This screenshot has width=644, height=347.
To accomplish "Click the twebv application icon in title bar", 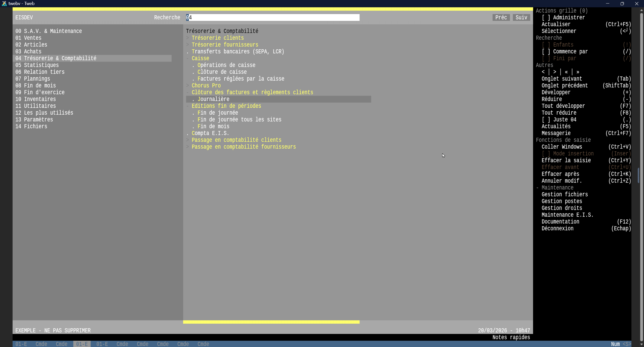I will (4, 4).
